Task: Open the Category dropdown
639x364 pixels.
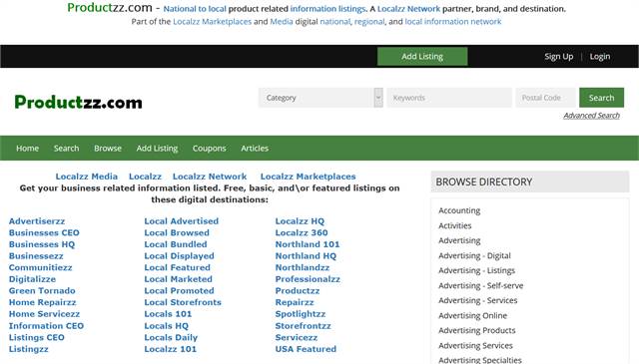Action: pyautogui.click(x=320, y=98)
